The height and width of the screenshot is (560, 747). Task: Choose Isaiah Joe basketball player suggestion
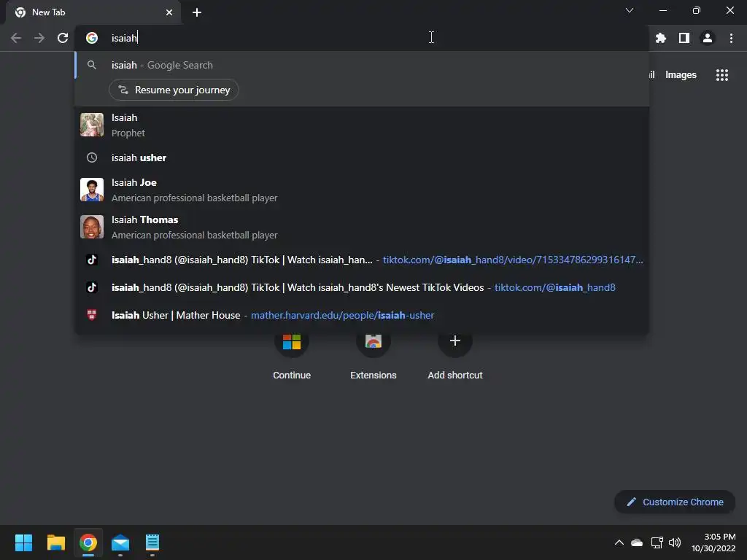point(362,190)
